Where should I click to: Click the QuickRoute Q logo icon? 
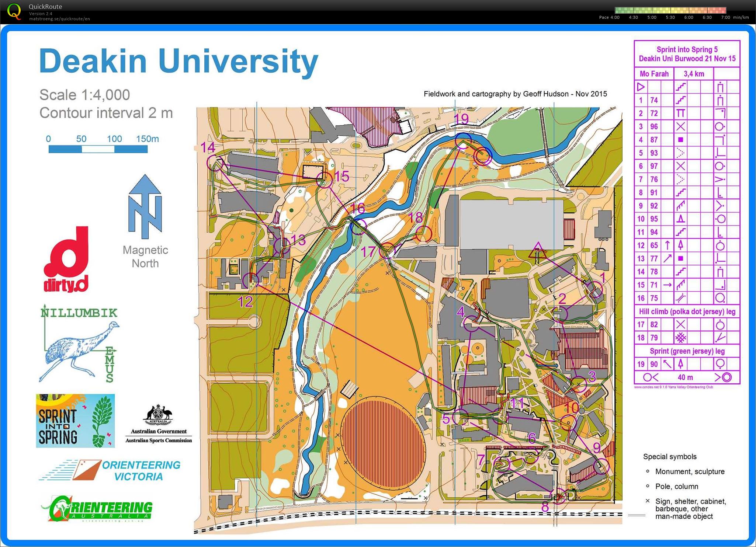14,11
